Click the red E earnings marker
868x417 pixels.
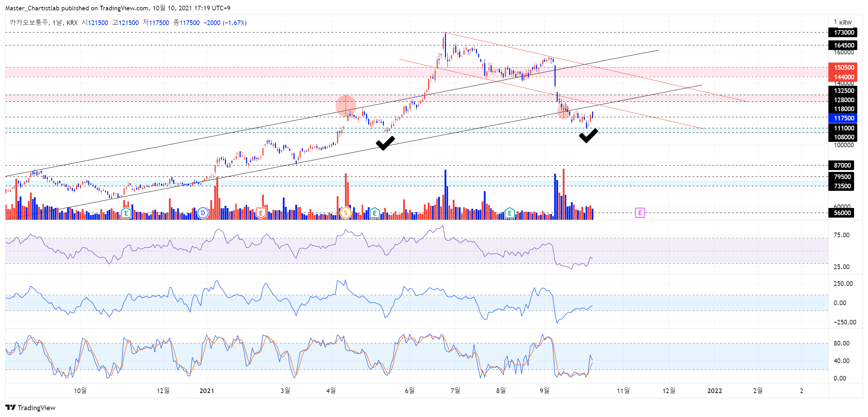(261, 213)
